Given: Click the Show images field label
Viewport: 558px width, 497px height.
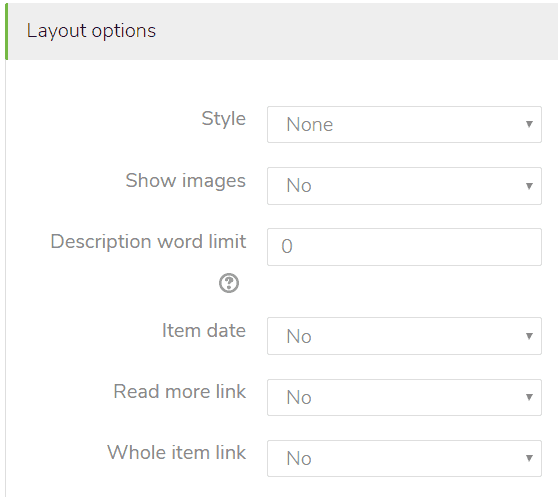Looking at the screenshot, I should coord(185,181).
